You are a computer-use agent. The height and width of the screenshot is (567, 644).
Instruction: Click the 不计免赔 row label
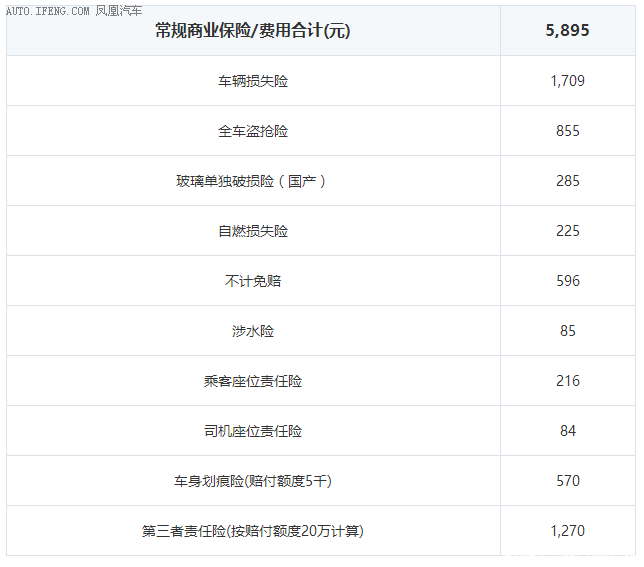(252, 281)
